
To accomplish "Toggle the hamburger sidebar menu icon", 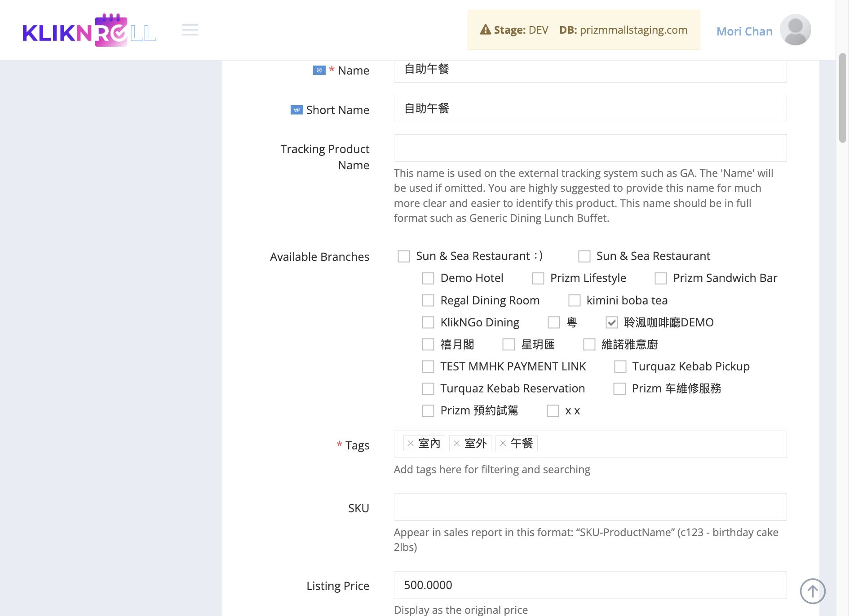I will click(x=190, y=30).
